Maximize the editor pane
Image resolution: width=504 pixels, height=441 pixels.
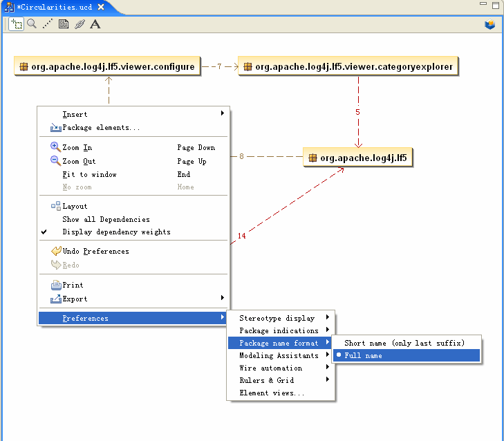(496, 5)
